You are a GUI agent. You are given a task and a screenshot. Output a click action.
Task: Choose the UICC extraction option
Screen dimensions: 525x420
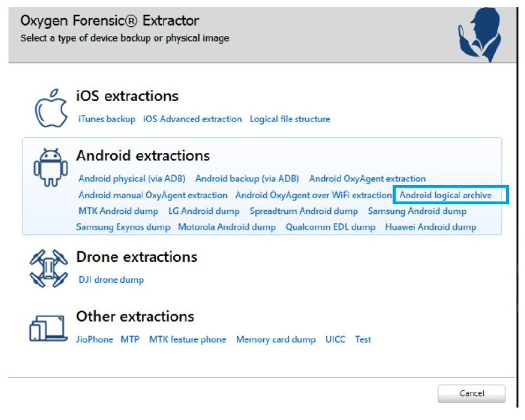coord(335,339)
